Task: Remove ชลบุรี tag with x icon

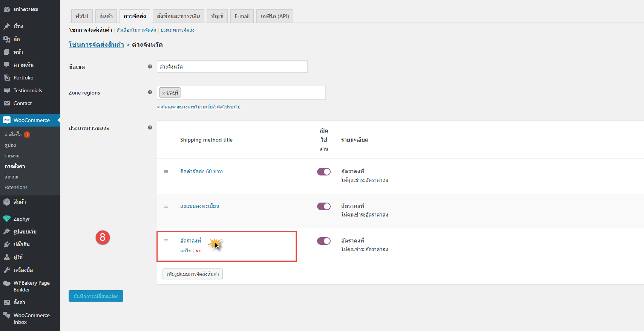Action: click(x=164, y=93)
